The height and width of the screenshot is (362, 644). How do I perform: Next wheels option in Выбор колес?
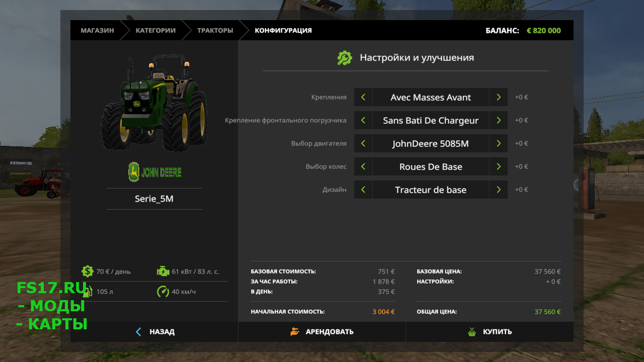tap(498, 166)
